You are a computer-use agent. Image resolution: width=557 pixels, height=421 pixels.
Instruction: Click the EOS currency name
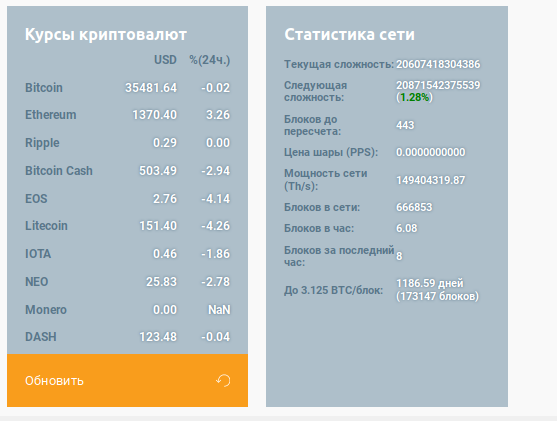[36, 199]
